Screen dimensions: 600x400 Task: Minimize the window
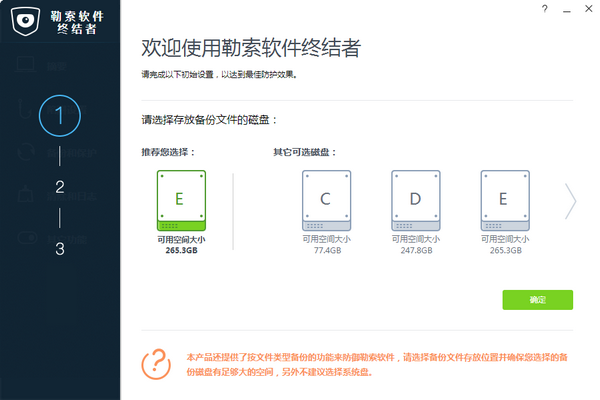567,10
